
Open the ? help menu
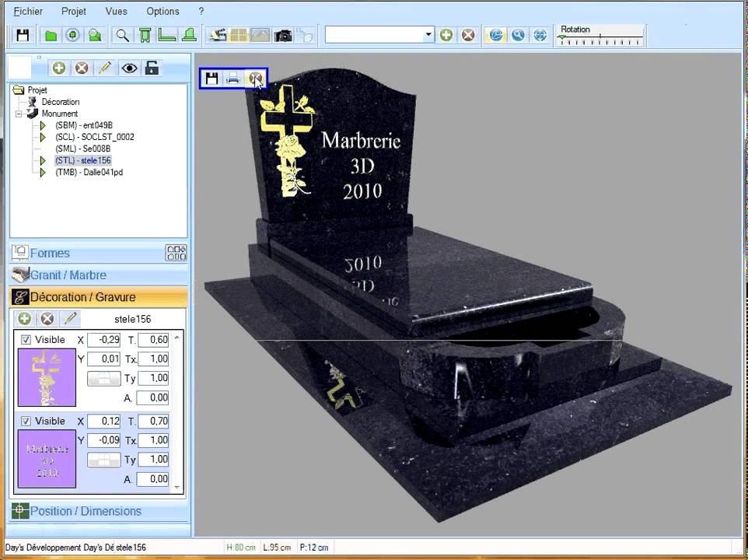(201, 12)
